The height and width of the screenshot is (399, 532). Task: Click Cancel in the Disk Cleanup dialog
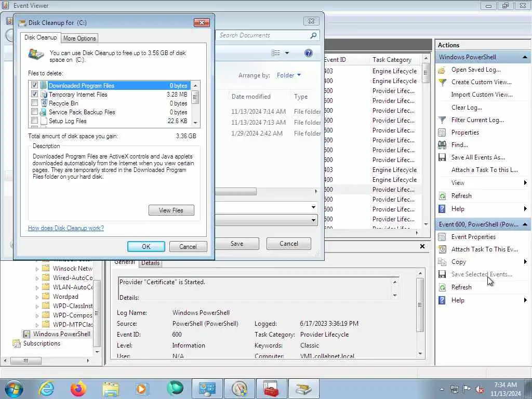[188, 247]
